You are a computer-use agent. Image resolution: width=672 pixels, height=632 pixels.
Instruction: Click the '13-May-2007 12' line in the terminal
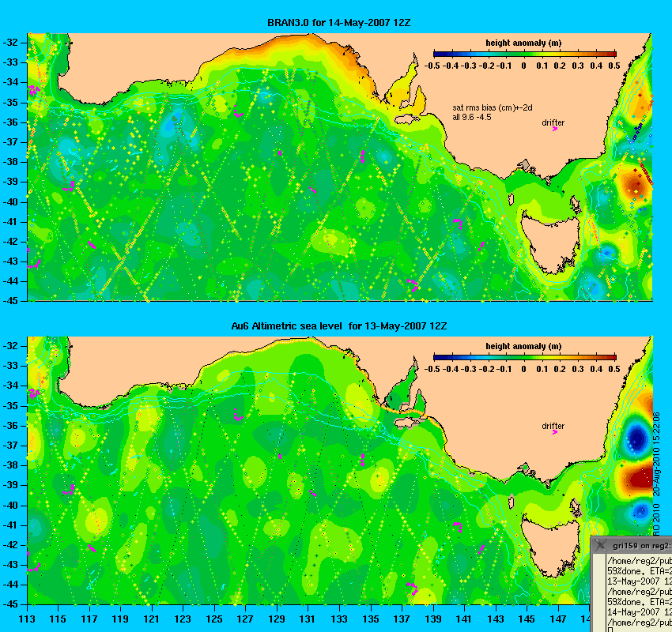click(639, 581)
